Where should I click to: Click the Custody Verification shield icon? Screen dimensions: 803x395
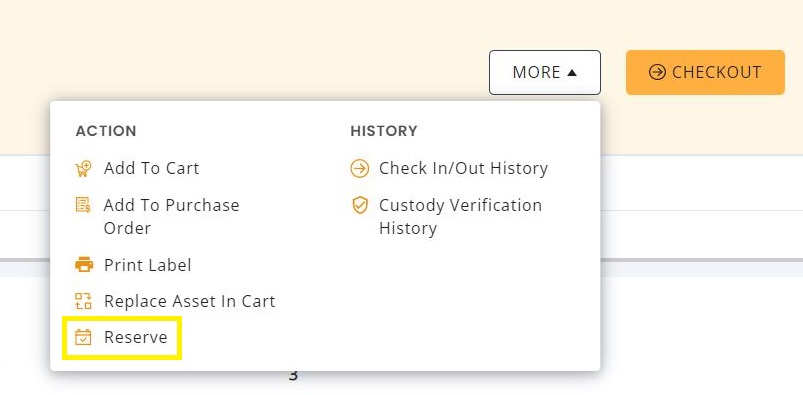point(360,205)
